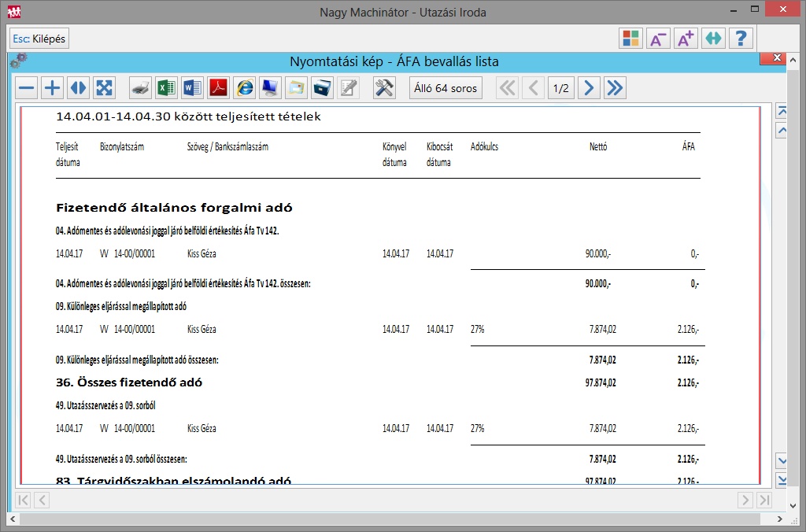Click the Szöveg / Bankszámlaszám column header

227,147
